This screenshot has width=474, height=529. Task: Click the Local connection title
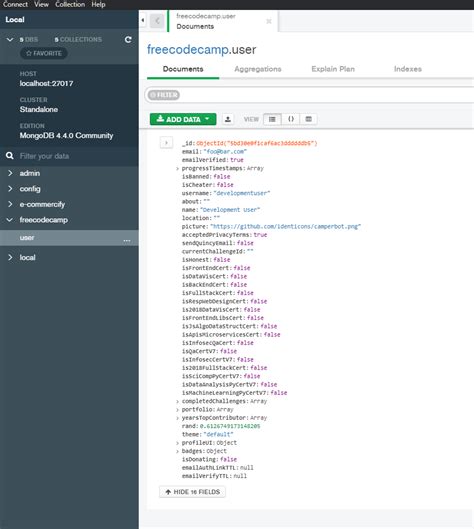click(15, 20)
